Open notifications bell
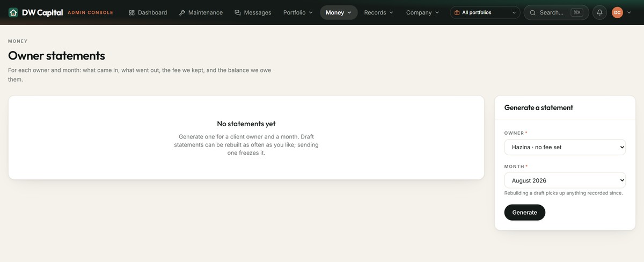Viewport: 644px width, 262px height. point(599,12)
